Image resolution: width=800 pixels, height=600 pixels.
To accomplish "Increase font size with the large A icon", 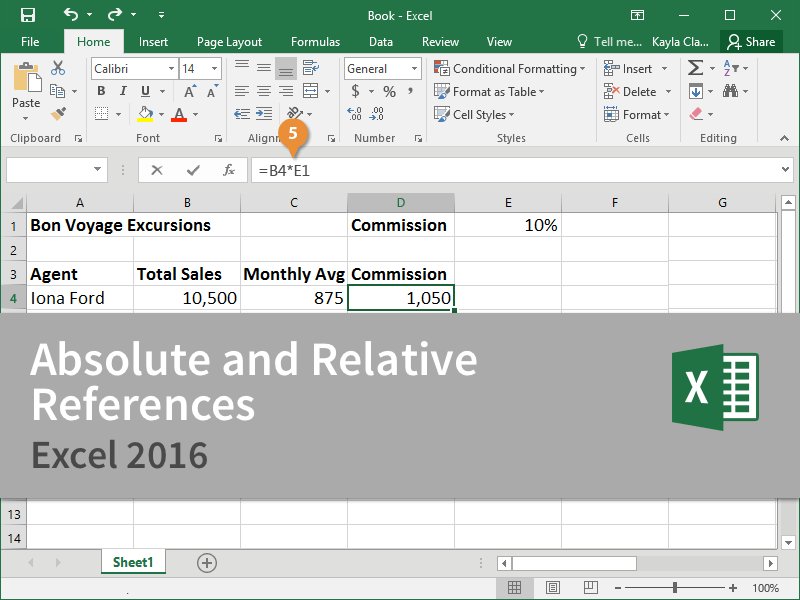I will click(x=189, y=91).
